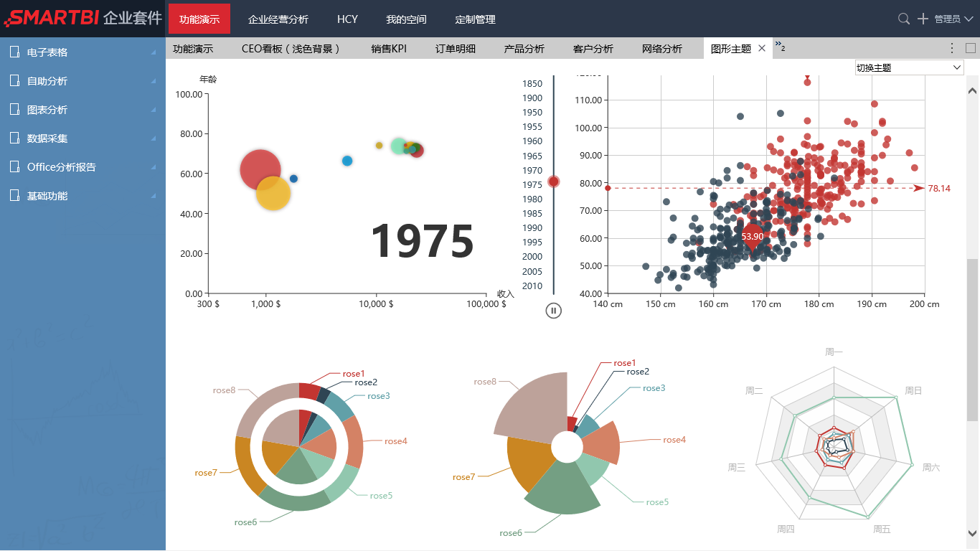This screenshot has width=980, height=551.
Task: Close the 图形主题 tab
Action: [762, 48]
